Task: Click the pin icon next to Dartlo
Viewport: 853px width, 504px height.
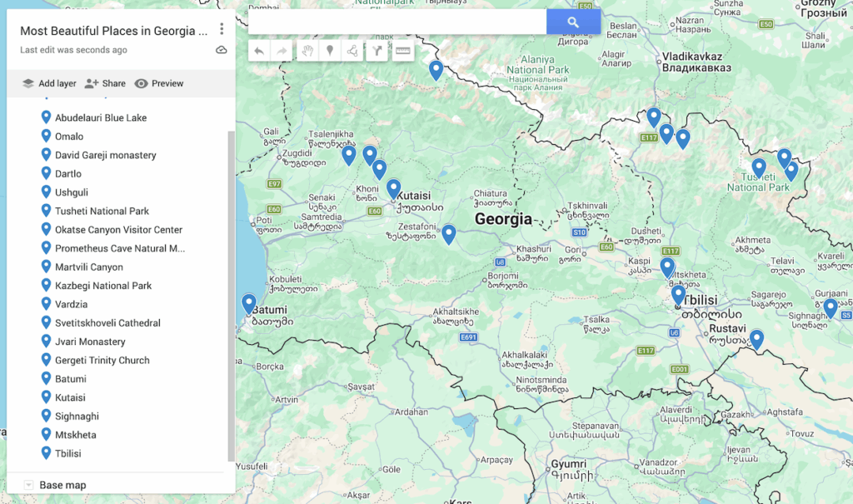Action: coord(47,173)
